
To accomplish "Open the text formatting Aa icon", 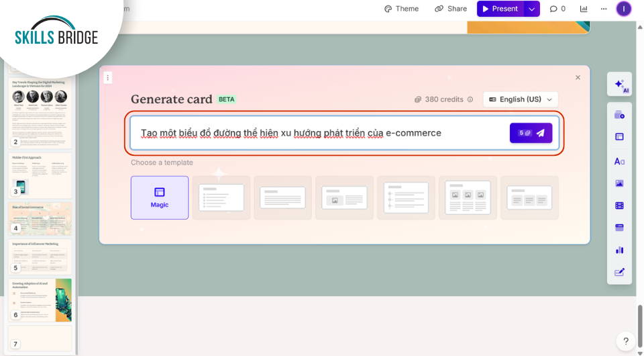I will point(619,162).
